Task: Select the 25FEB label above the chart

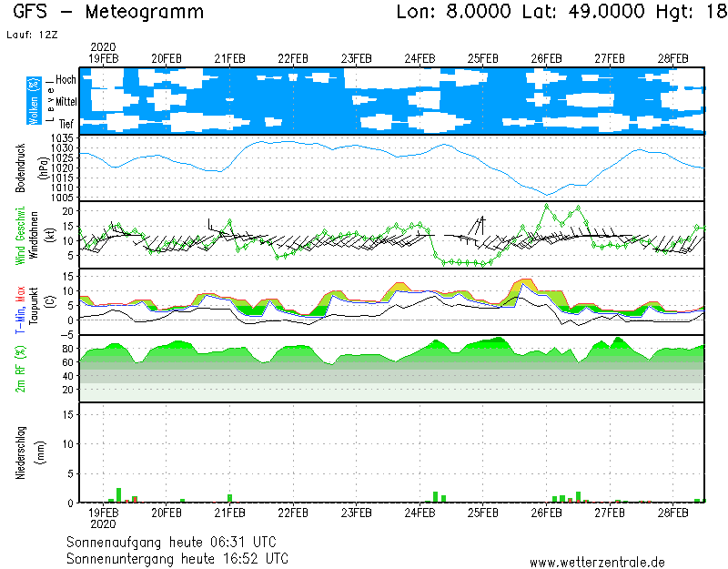Action: [x=483, y=59]
